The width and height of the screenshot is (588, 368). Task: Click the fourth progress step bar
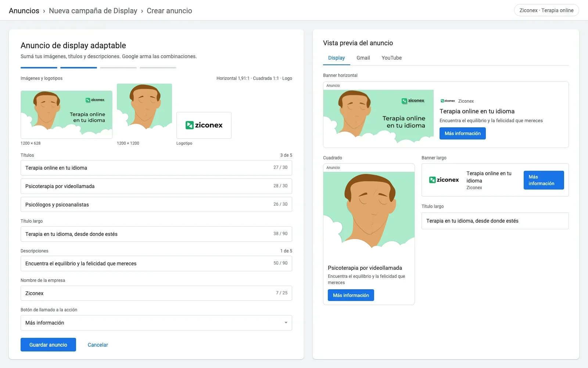point(158,68)
